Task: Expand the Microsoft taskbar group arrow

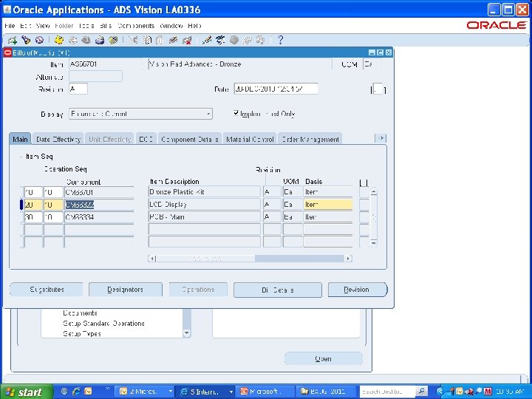Action: tap(171, 392)
